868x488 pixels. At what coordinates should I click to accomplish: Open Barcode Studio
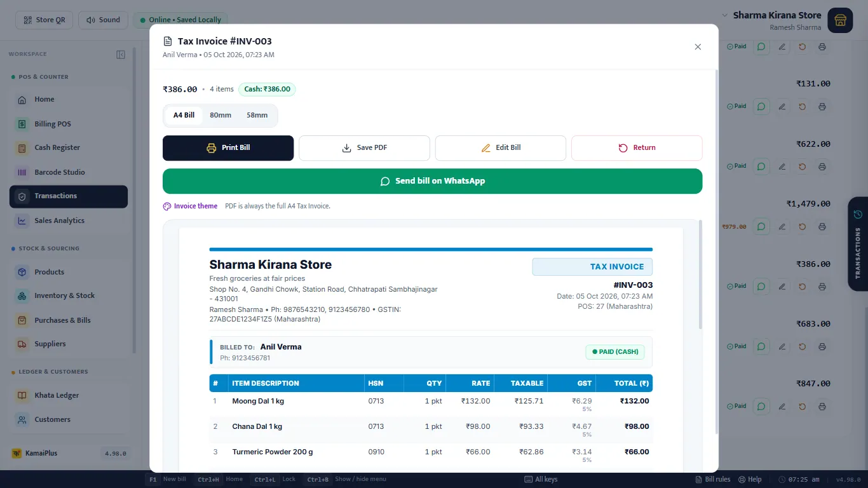69,172
